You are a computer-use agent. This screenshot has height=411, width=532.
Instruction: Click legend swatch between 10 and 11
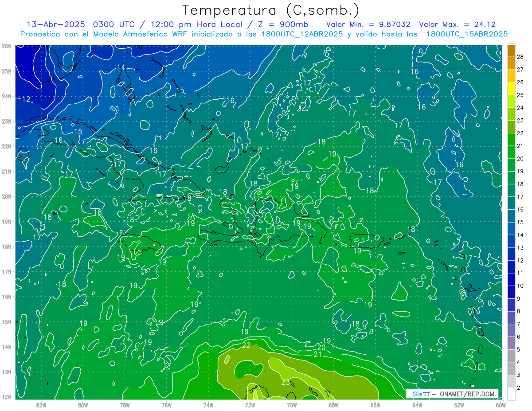[511, 279]
